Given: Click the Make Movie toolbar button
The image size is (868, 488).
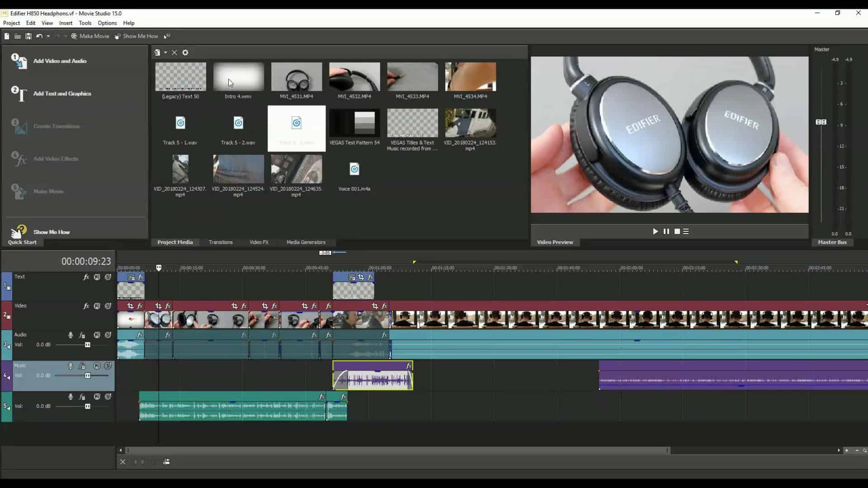Looking at the screenshot, I should pos(90,36).
